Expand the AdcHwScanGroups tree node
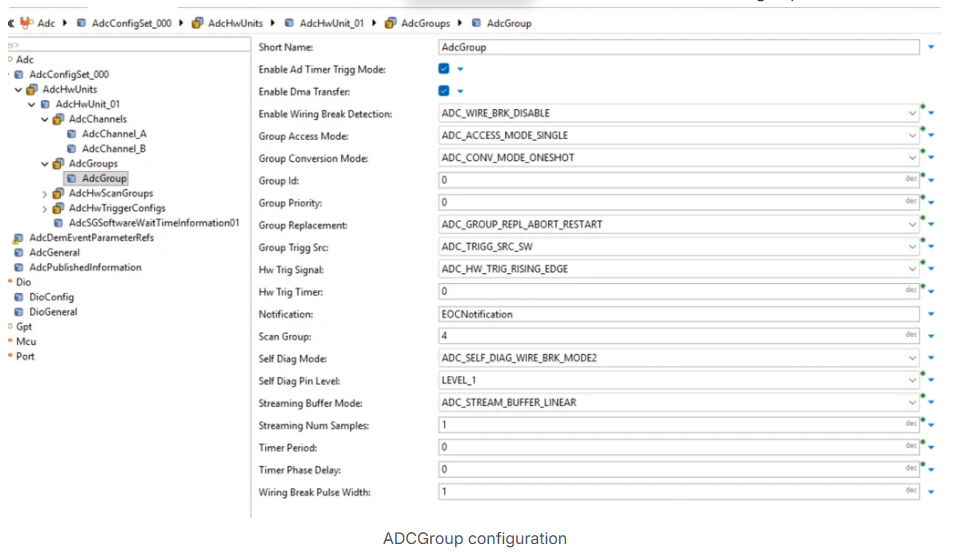 point(45,194)
